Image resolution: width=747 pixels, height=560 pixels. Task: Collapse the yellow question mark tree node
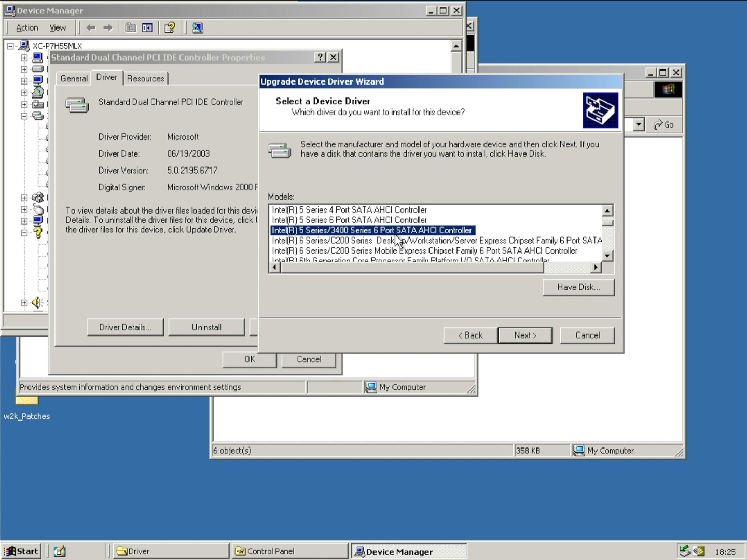pos(24,233)
